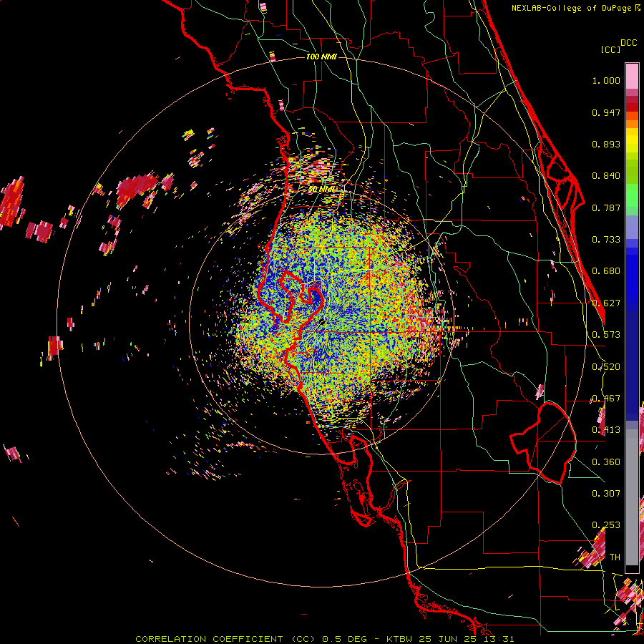Screen dimensions: 644x644
Task: Click the dark blue segment of the color bar
Action: pyautogui.click(x=632, y=366)
